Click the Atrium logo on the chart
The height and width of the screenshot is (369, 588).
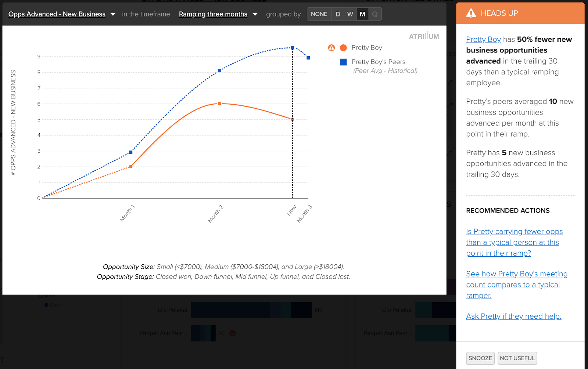(424, 36)
